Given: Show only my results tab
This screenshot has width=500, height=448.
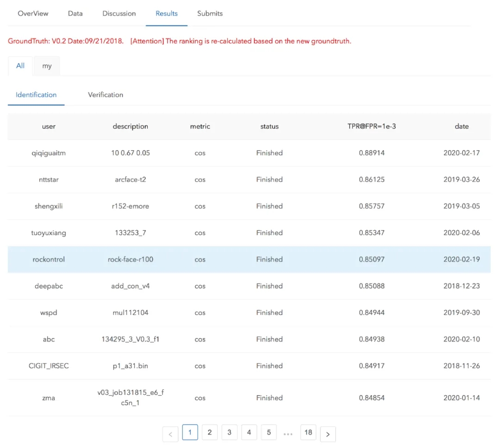Looking at the screenshot, I should pyautogui.click(x=47, y=66).
